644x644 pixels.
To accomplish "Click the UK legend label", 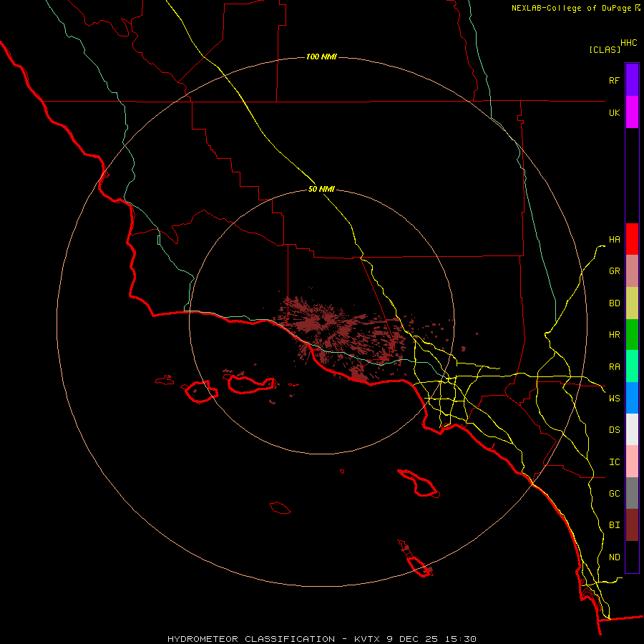I will (x=614, y=113).
